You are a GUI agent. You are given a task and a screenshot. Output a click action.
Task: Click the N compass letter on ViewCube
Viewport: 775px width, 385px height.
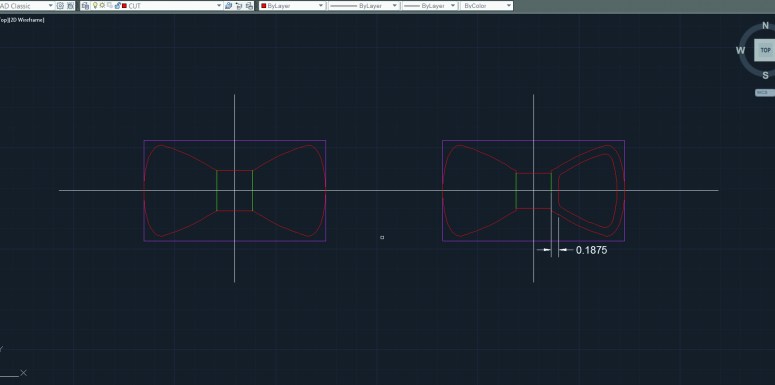pos(766,26)
